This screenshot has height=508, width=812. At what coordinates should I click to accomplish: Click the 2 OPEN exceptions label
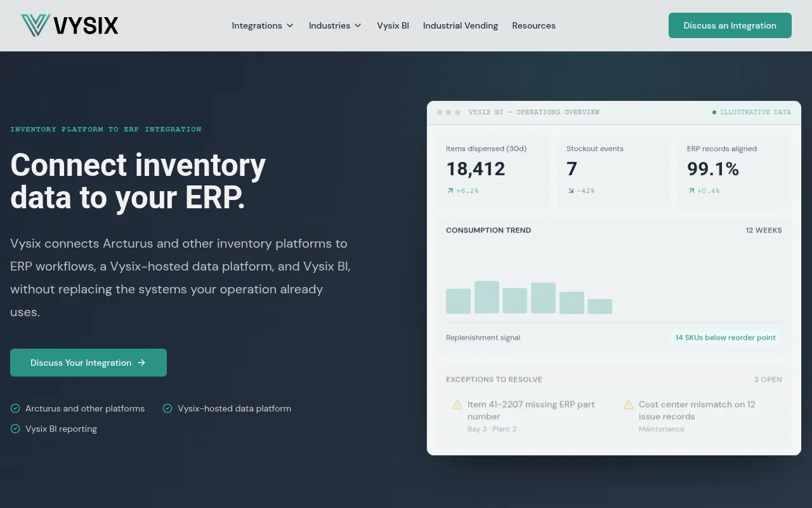click(x=768, y=380)
